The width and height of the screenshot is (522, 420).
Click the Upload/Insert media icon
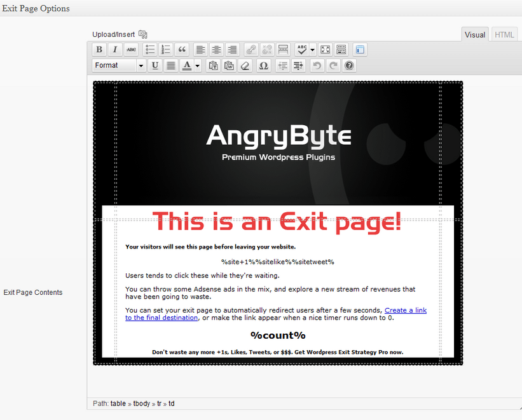[143, 34]
